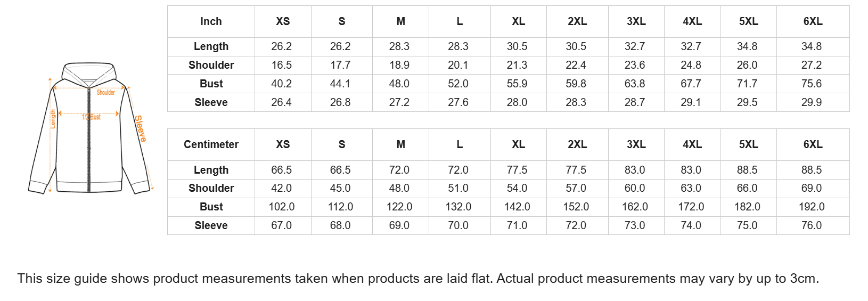Image resolution: width=868 pixels, height=301 pixels.
Task: Click the 6XL column header in the Inch table
Action: pyautogui.click(x=813, y=21)
